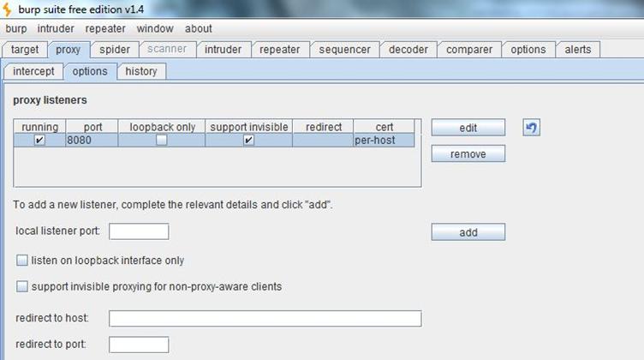
Task: Click the blue undo arrow icon
Action: coord(531,128)
